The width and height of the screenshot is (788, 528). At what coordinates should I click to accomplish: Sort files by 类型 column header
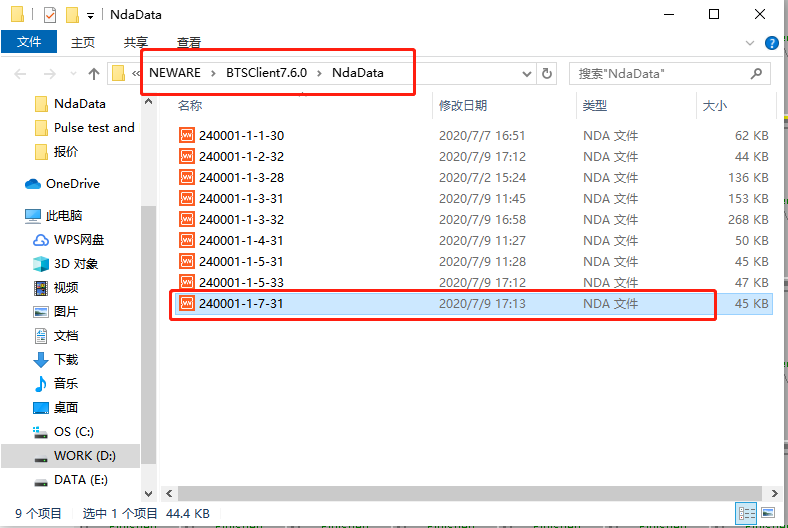coord(595,105)
